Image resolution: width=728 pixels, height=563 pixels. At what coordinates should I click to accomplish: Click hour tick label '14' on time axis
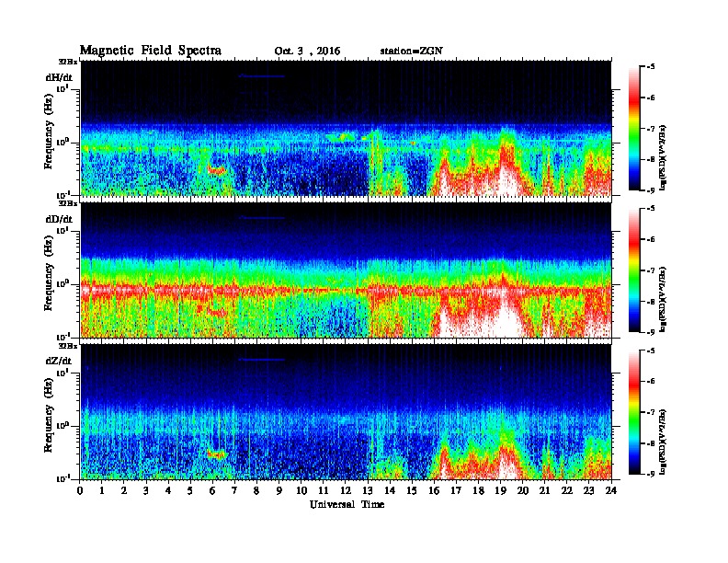click(x=390, y=490)
